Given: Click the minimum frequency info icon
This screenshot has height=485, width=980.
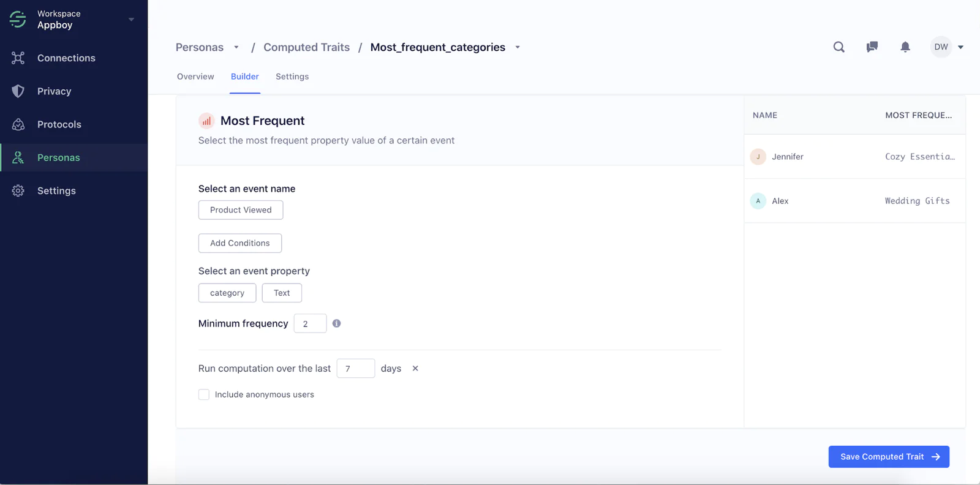Looking at the screenshot, I should coord(336,323).
